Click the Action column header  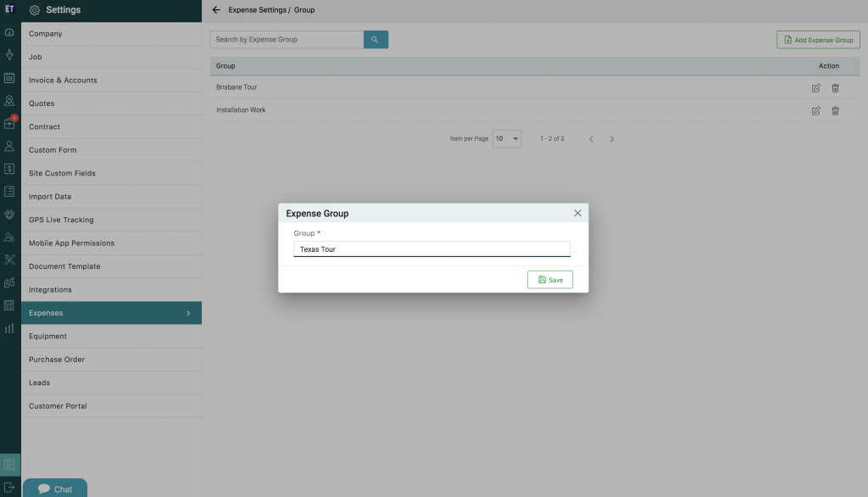click(x=829, y=66)
